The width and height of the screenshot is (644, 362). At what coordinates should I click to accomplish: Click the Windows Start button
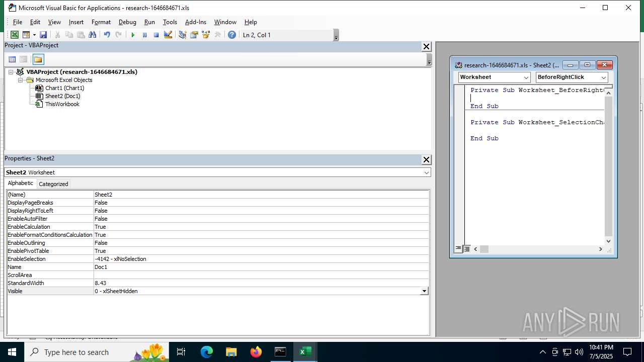[x=12, y=352]
